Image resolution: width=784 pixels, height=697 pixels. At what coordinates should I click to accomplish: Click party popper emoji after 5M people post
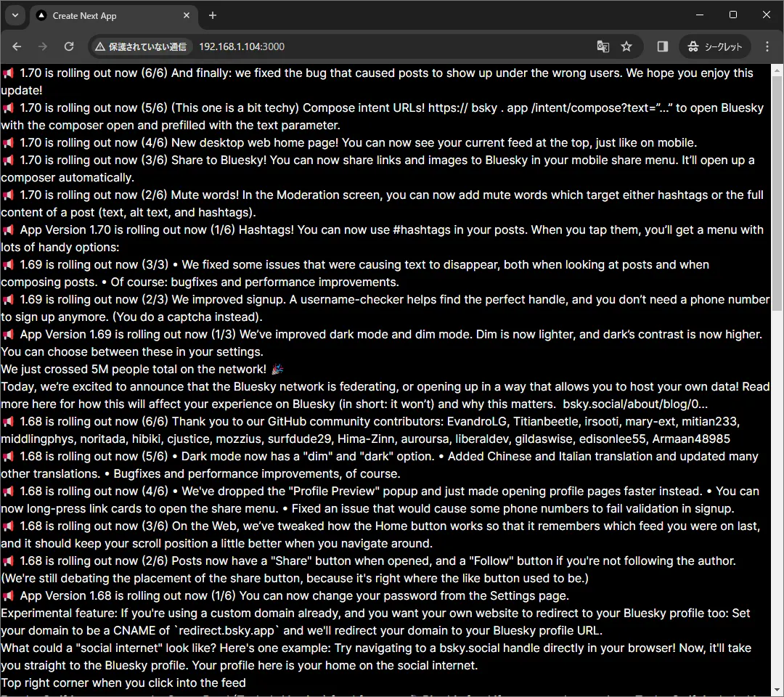pyautogui.click(x=277, y=370)
